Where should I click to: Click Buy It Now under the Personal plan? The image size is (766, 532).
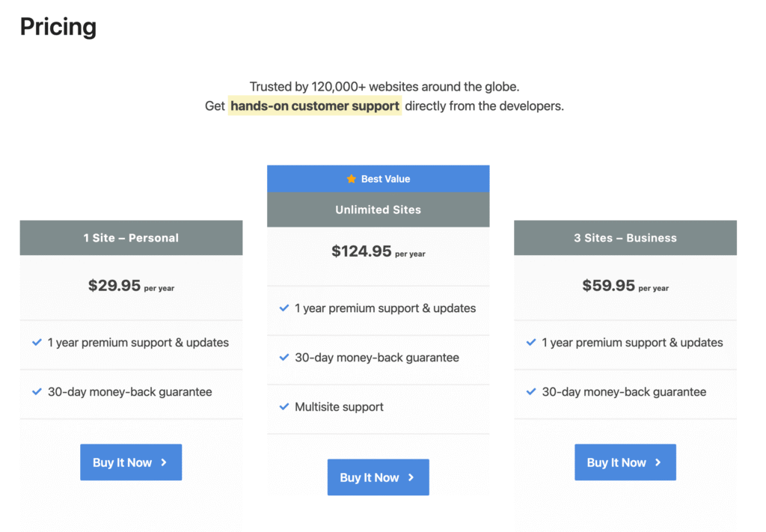[131, 462]
